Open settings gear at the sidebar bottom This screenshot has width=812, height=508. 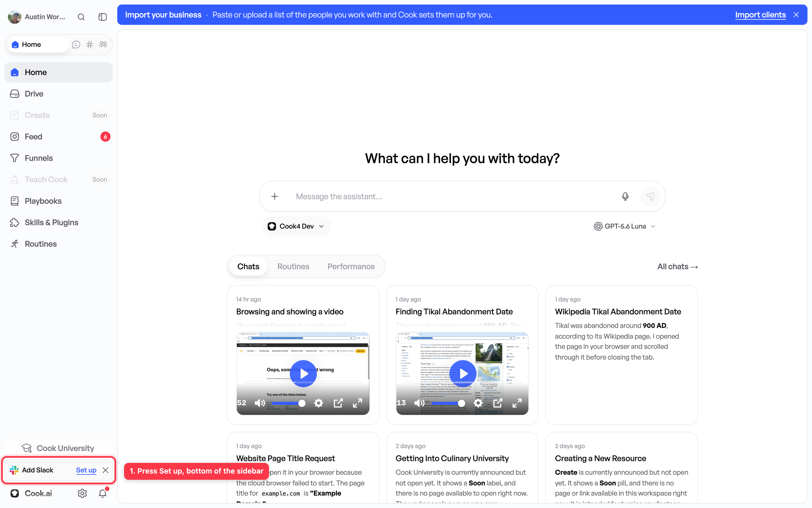point(83,493)
